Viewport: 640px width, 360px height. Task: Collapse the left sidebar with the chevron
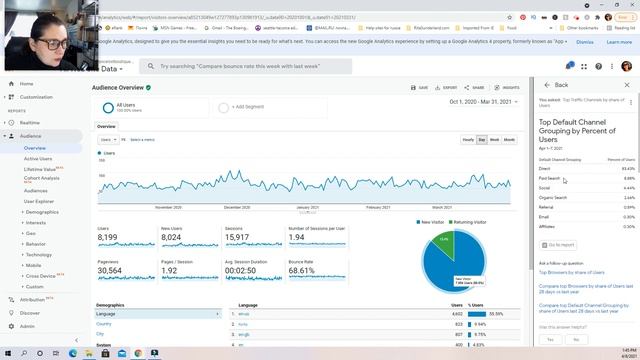tap(76, 340)
